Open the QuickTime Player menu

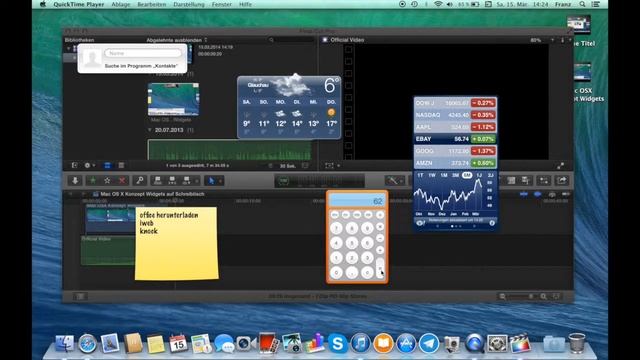click(x=78, y=4)
